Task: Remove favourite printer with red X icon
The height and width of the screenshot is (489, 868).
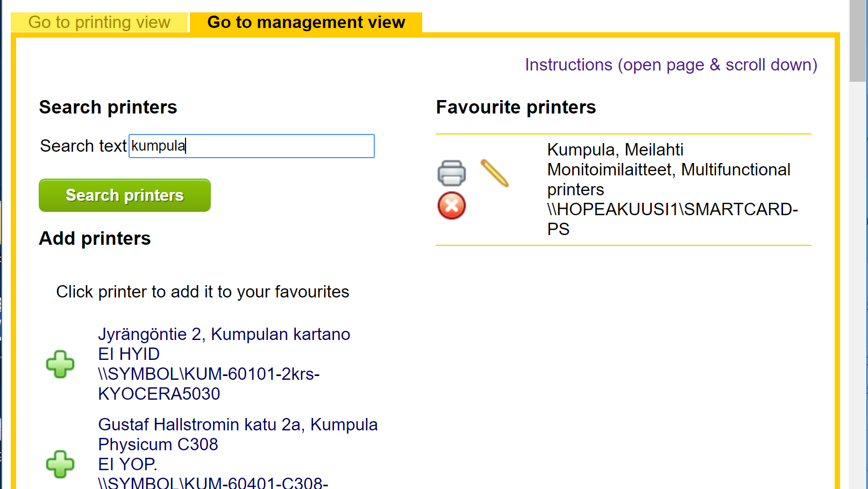Action: [x=452, y=205]
